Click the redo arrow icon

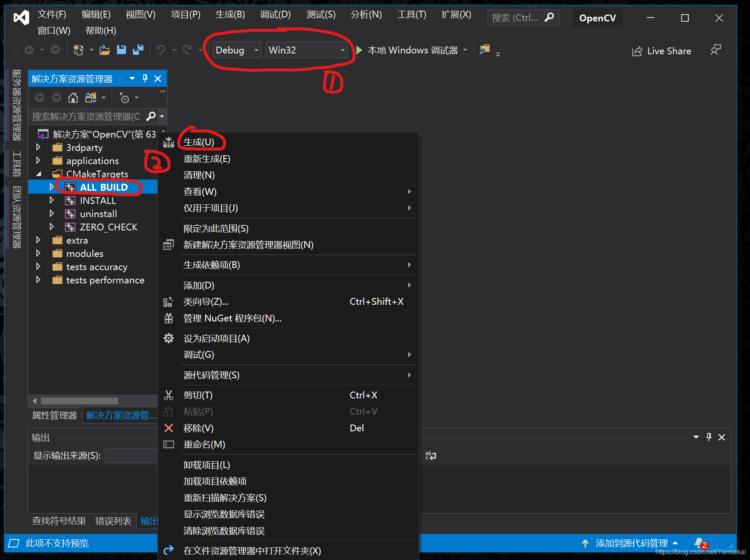[x=187, y=50]
